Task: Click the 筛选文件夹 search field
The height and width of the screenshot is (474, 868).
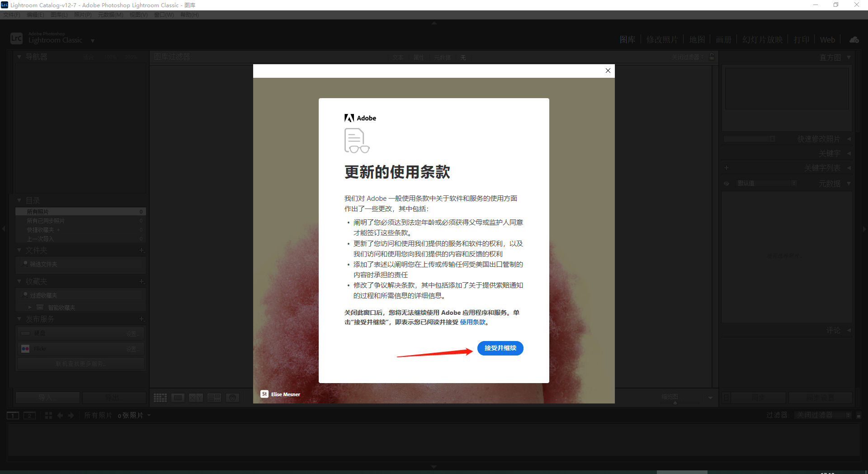Action: [80, 264]
